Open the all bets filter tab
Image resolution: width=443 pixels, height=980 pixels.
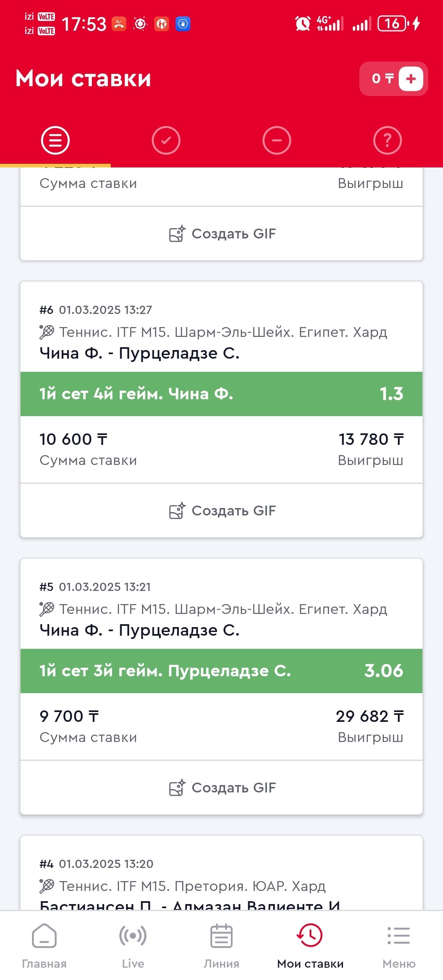55,140
